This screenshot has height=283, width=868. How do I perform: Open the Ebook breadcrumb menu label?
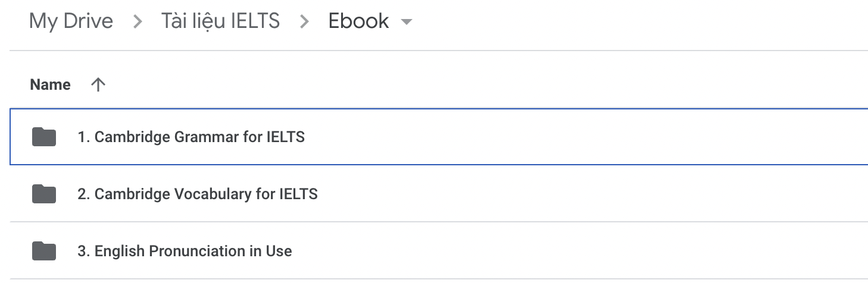[358, 21]
